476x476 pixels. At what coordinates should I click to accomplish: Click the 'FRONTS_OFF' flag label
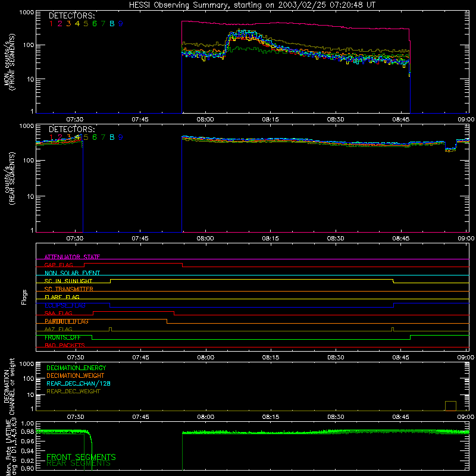[x=62, y=337]
